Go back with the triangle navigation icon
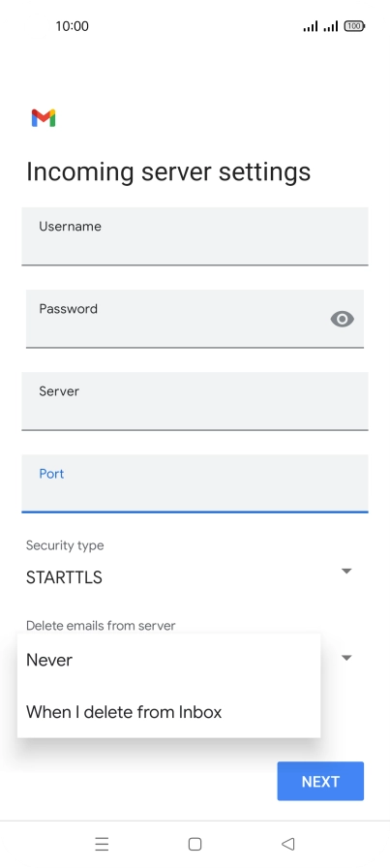This screenshot has width=390, height=868. point(287,844)
